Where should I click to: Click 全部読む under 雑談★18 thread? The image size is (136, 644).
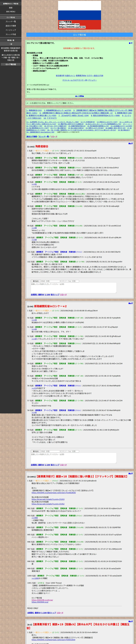coord(31,613)
